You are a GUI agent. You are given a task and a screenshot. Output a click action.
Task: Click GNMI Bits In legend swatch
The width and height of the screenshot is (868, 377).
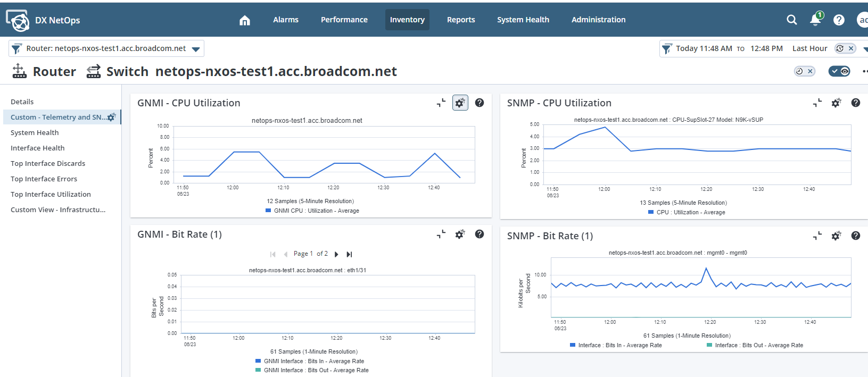pos(258,361)
